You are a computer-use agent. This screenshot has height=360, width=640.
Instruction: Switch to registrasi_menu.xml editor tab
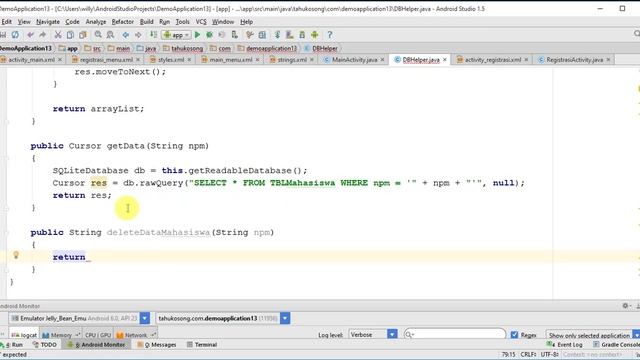[106, 60]
